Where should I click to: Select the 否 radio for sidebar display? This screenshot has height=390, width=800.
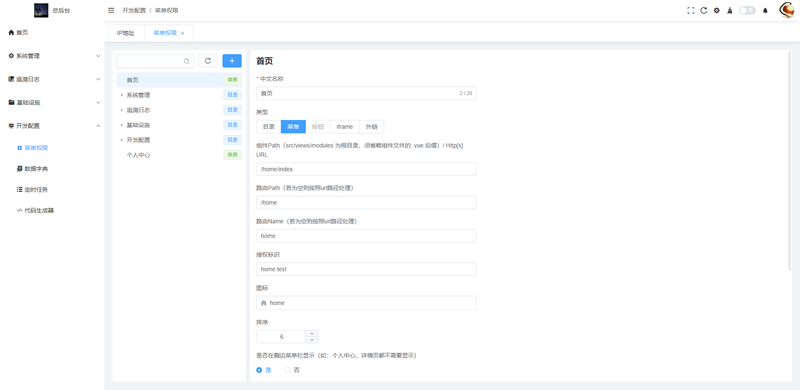pyautogui.click(x=292, y=370)
